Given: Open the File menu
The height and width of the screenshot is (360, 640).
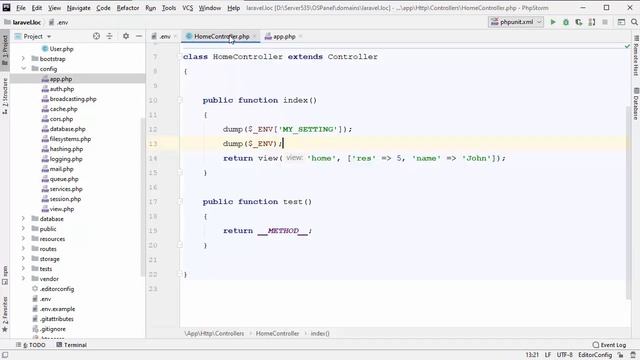Looking at the screenshot, I should (21, 8).
